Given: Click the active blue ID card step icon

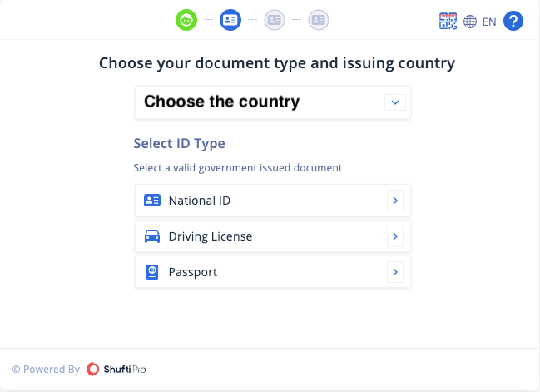Looking at the screenshot, I should tap(230, 20).
